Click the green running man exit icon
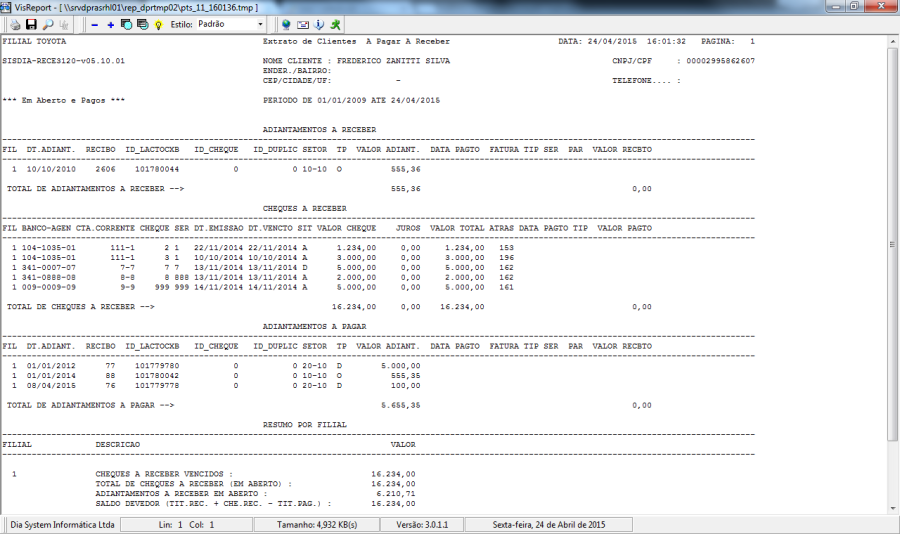 click(x=336, y=25)
